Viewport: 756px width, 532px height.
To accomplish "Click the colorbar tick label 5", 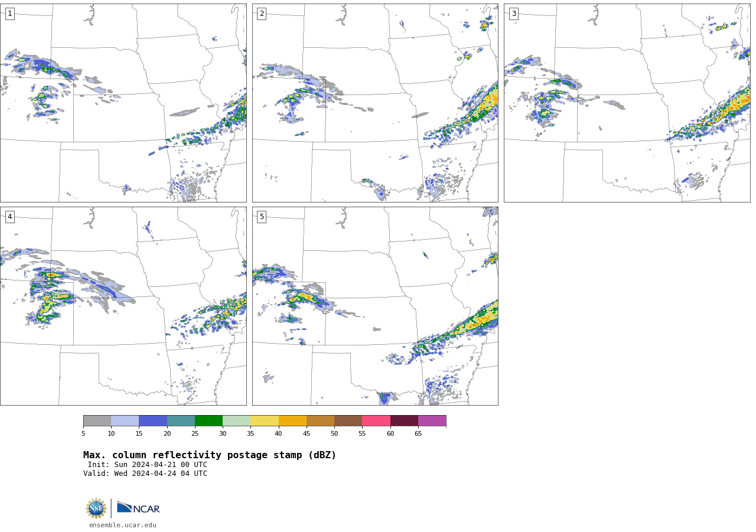I will [83, 433].
